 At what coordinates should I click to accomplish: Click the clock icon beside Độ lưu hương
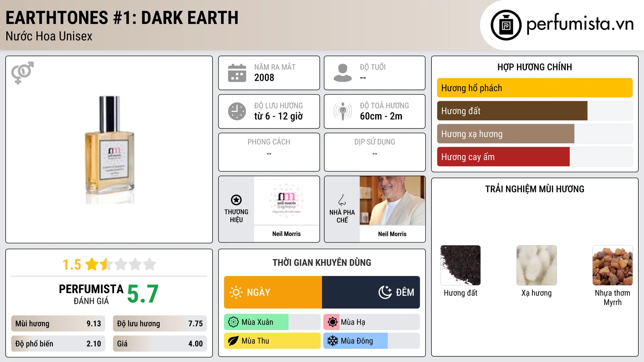click(237, 111)
